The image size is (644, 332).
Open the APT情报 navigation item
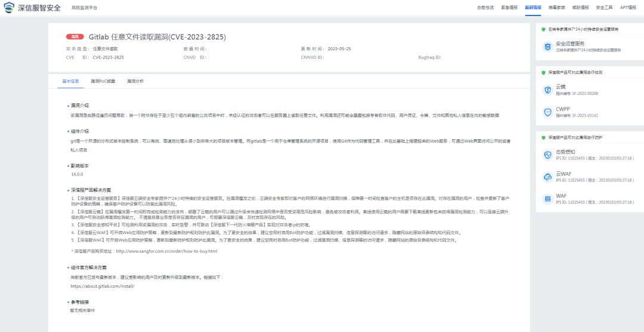628,8
